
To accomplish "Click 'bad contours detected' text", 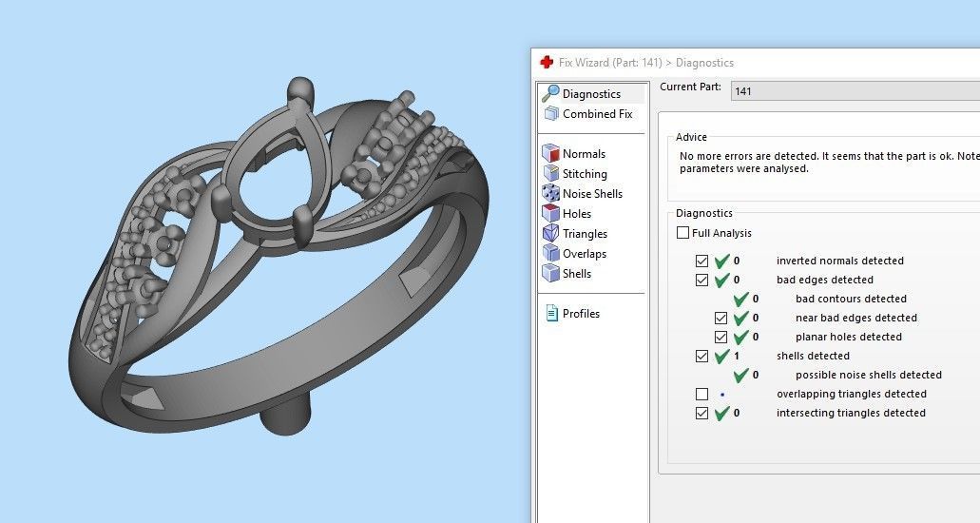I will [851, 299].
